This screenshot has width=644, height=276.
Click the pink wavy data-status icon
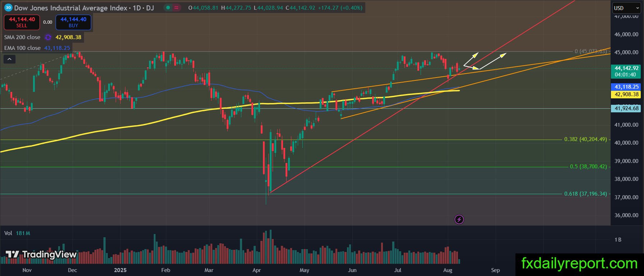(177, 8)
